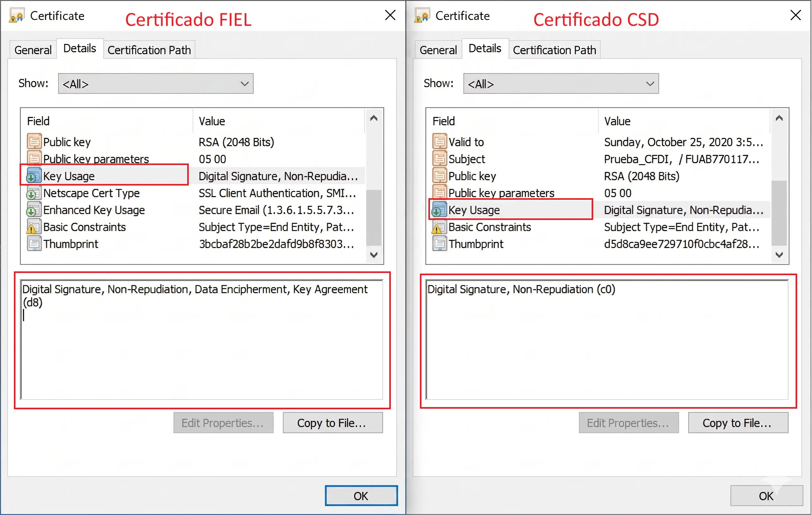Open Show dropdown in CSD certificate
This screenshot has width=812, height=515.
click(x=560, y=84)
